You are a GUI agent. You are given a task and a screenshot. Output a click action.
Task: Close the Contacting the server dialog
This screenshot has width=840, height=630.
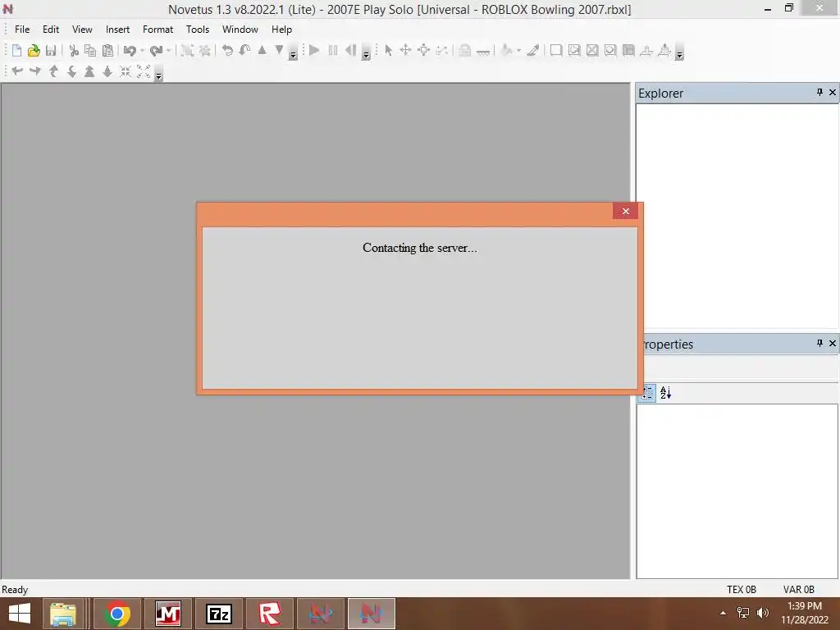tap(625, 211)
